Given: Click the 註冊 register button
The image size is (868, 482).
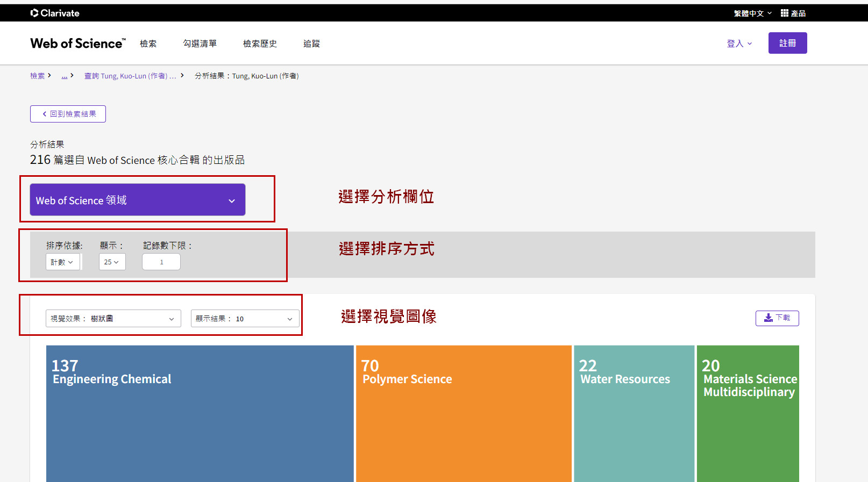Looking at the screenshot, I should pos(787,43).
